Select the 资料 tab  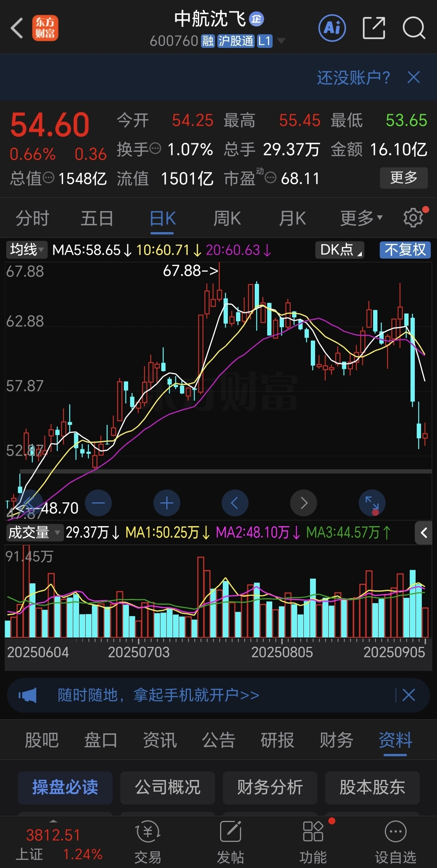[395, 740]
